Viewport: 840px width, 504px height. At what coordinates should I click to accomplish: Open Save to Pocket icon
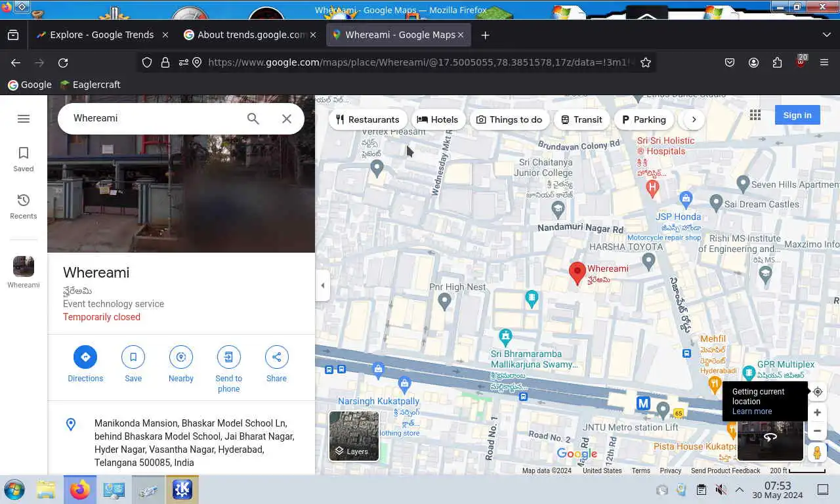pyautogui.click(x=730, y=62)
